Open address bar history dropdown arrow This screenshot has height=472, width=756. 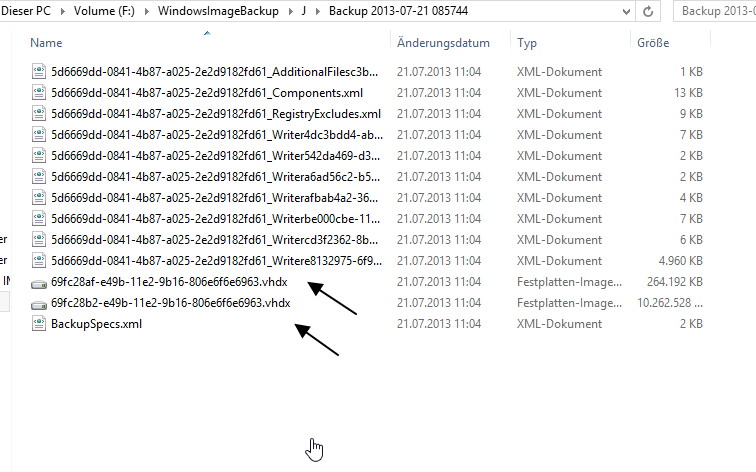[x=626, y=12]
